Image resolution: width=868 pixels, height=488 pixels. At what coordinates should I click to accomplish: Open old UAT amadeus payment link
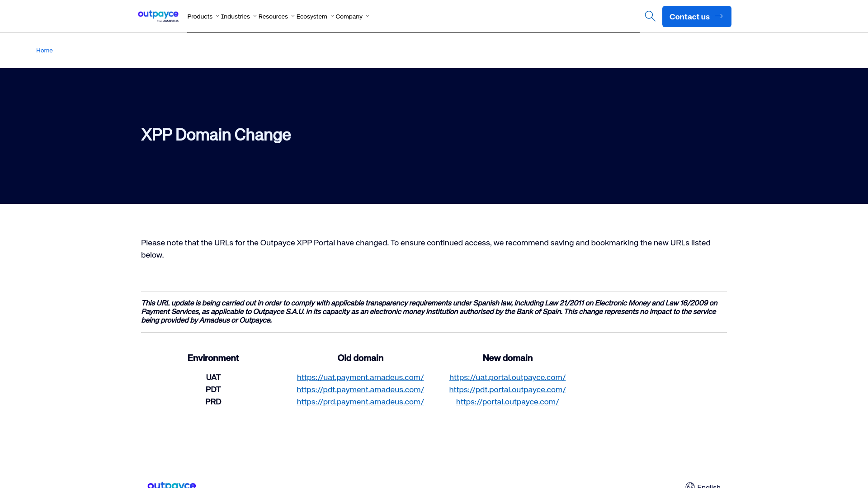pyautogui.click(x=360, y=377)
